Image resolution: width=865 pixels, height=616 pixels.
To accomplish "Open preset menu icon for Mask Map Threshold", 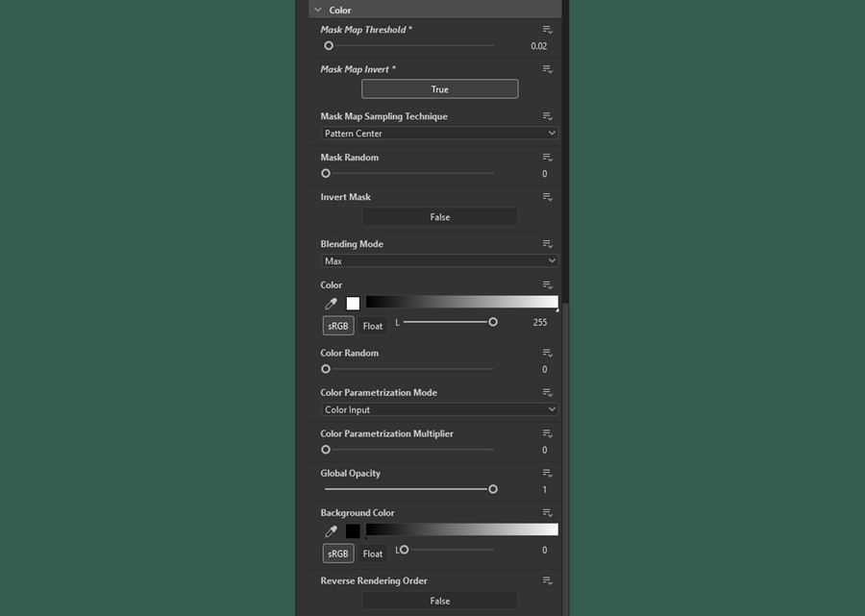I will 547,30.
